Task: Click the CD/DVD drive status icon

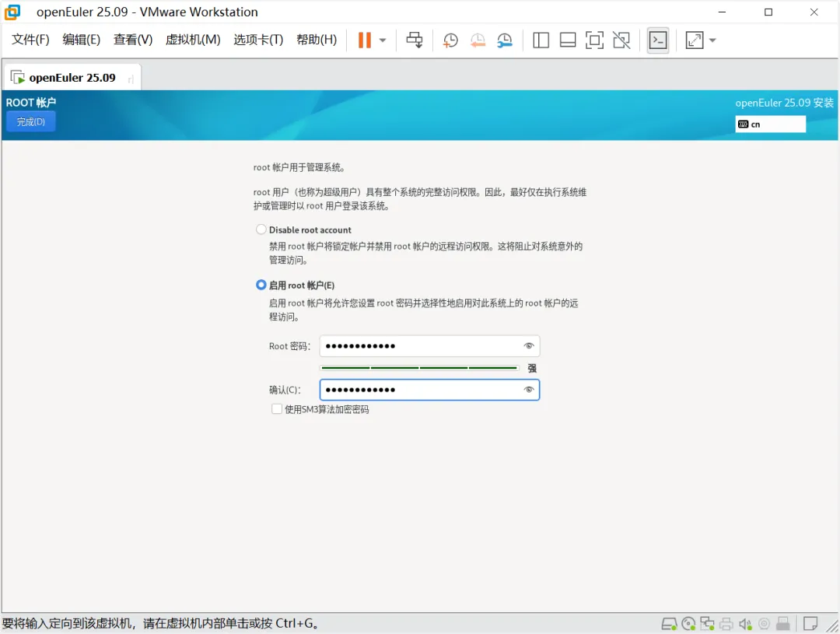Action: pos(688,624)
